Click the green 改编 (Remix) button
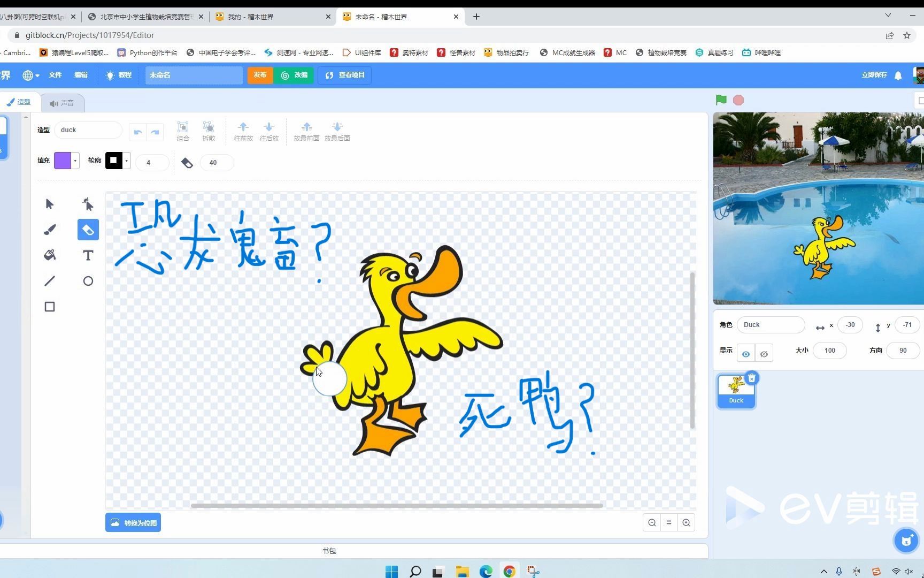This screenshot has height=578, width=924. 295,75
